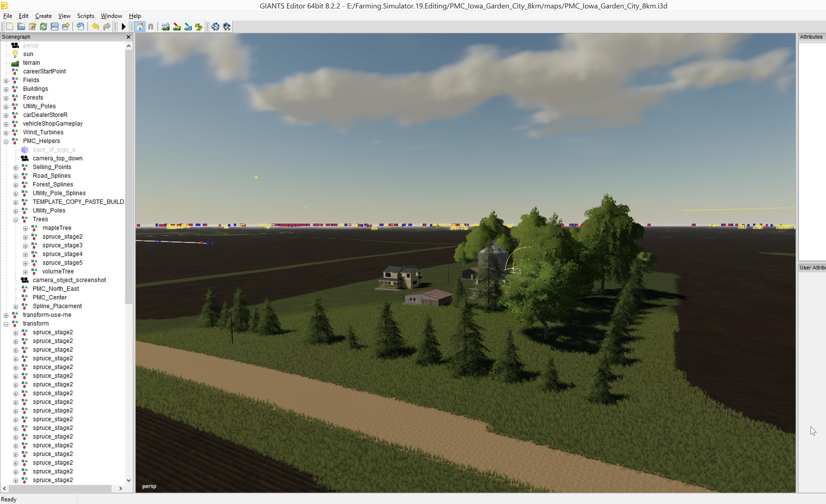This screenshot has width=826, height=504.
Task: Expand the Spline_Placement node
Action: point(16,307)
